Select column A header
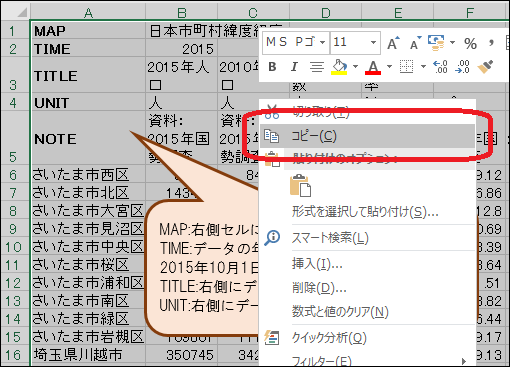 [x=88, y=13]
